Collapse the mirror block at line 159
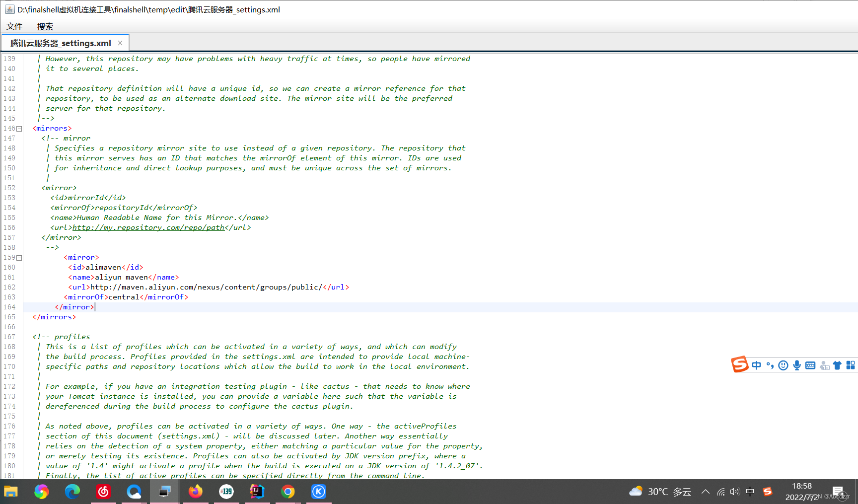 click(x=19, y=258)
